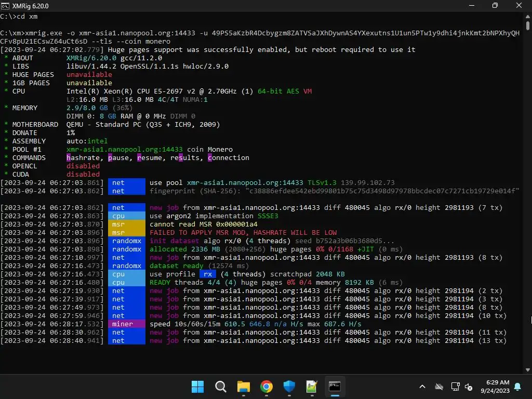532x399 pixels.
Task: Click the muted volume tray icon
Action: [469, 387]
